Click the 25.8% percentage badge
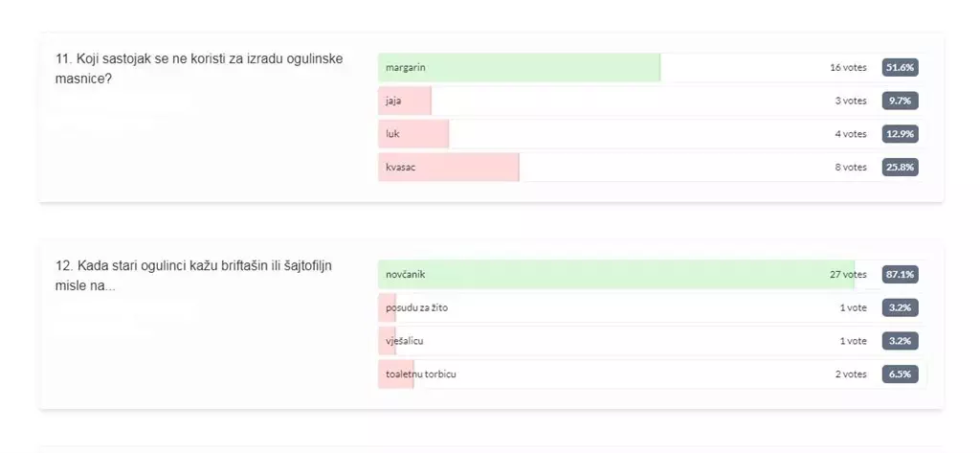The width and height of the screenshot is (980, 453). click(x=900, y=167)
